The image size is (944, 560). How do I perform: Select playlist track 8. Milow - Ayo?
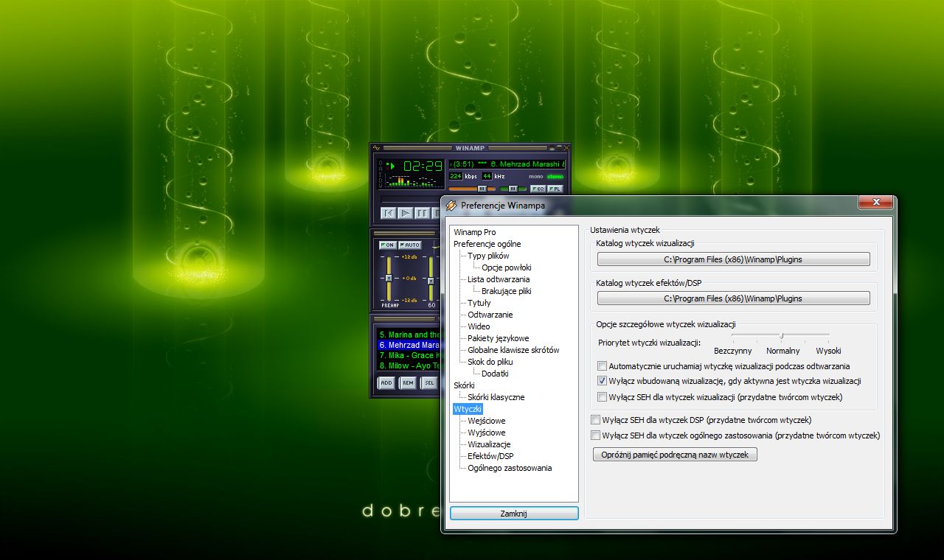409,365
